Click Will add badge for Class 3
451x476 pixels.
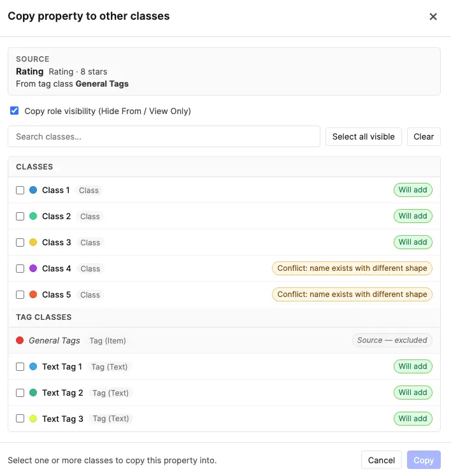(413, 242)
